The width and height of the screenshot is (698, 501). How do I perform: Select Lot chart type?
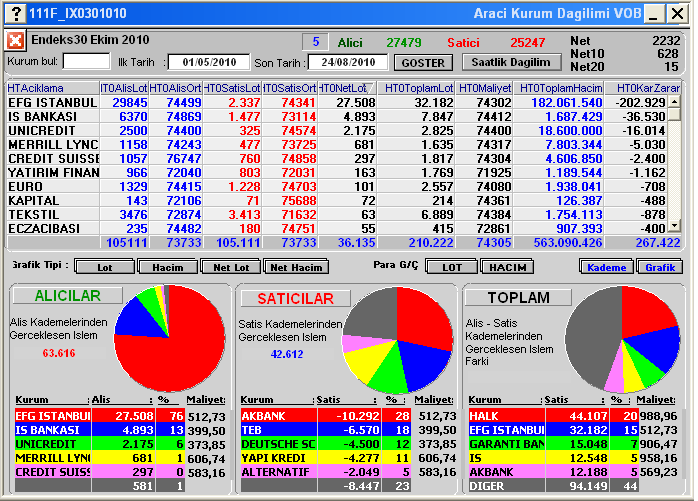click(x=104, y=267)
